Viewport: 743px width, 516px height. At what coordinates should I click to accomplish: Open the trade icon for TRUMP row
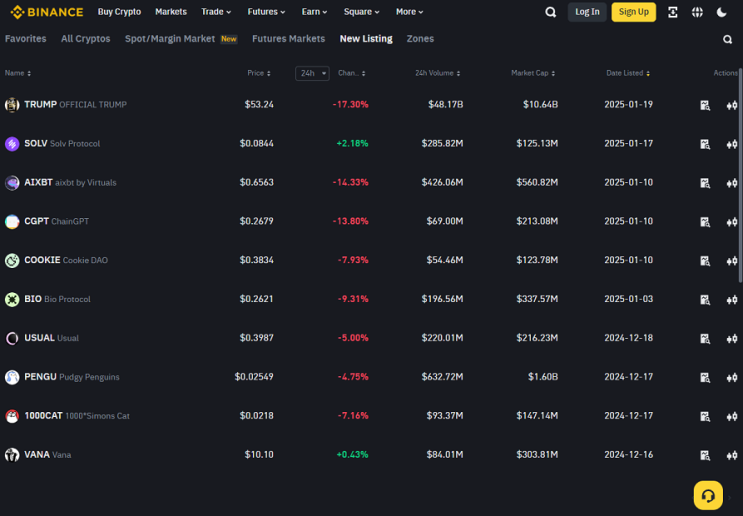(x=732, y=105)
